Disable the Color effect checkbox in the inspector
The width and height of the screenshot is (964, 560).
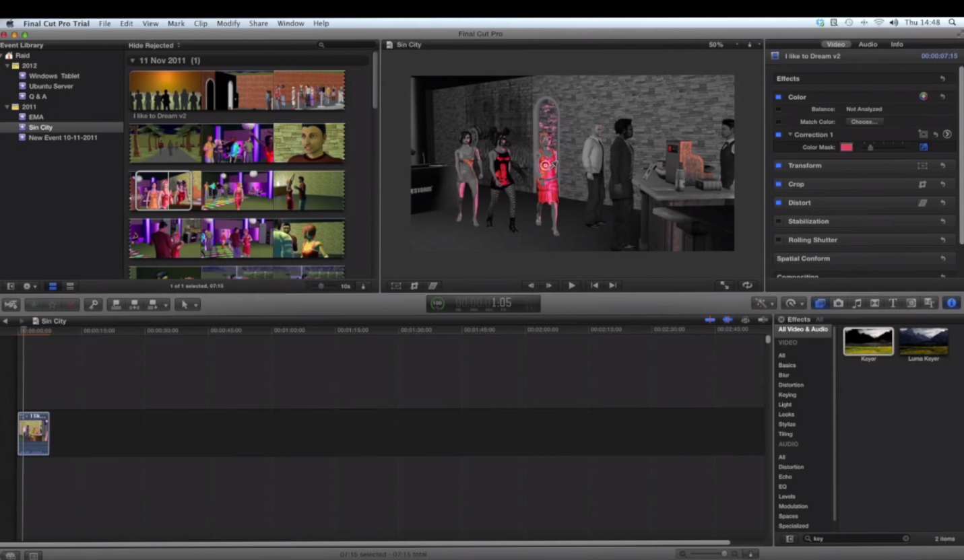tap(779, 97)
